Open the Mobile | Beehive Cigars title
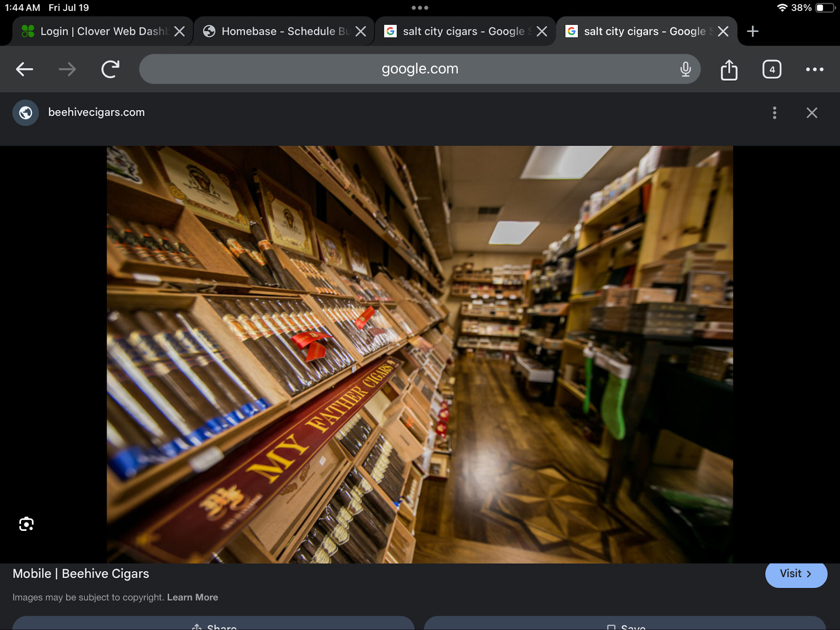Viewport: 840px width, 630px height. click(x=81, y=573)
